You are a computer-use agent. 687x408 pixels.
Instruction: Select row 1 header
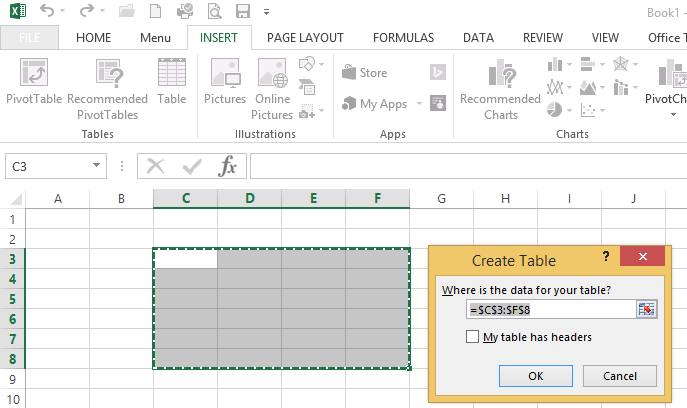pos(12,219)
